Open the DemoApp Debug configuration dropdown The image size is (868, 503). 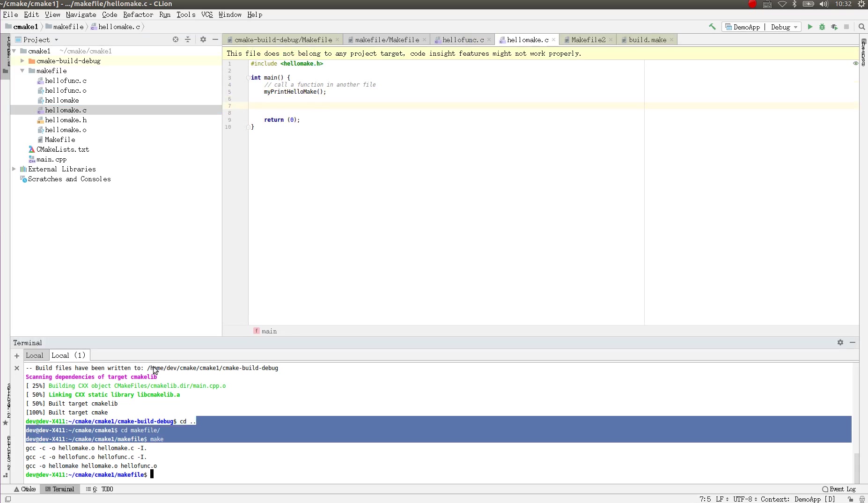click(x=761, y=27)
